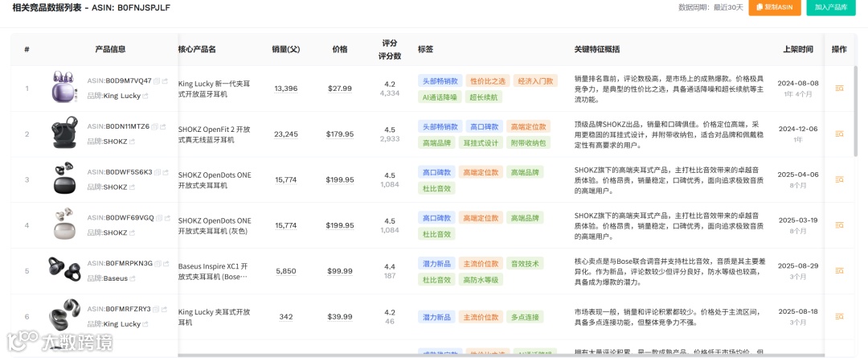
Task: Open the black SHOKZ OpenDots ONE thumbnail
Action: [65, 179]
